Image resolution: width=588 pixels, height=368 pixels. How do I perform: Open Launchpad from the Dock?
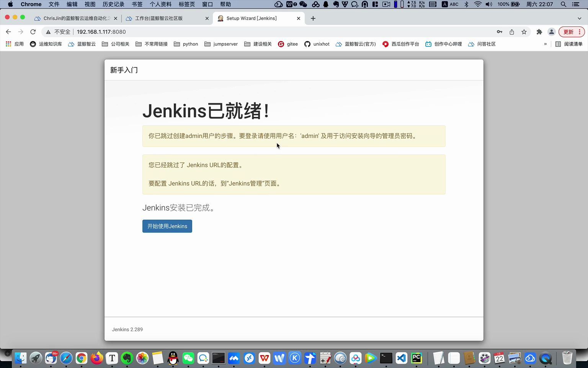36,358
